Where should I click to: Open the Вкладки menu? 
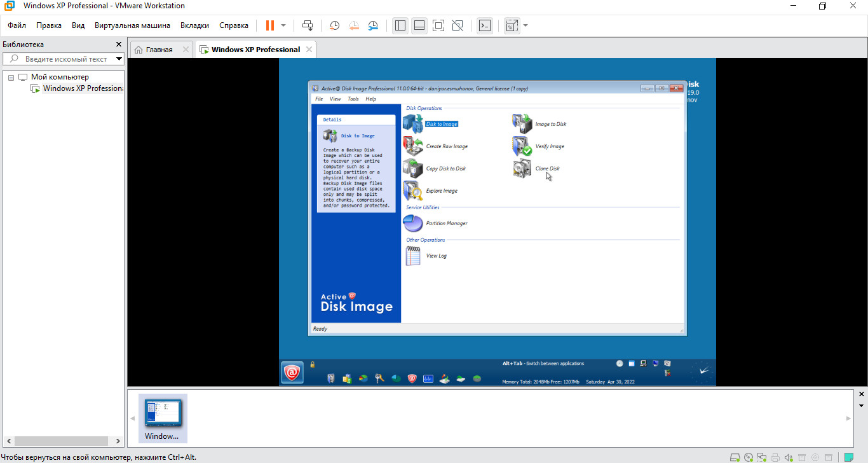[x=194, y=25]
